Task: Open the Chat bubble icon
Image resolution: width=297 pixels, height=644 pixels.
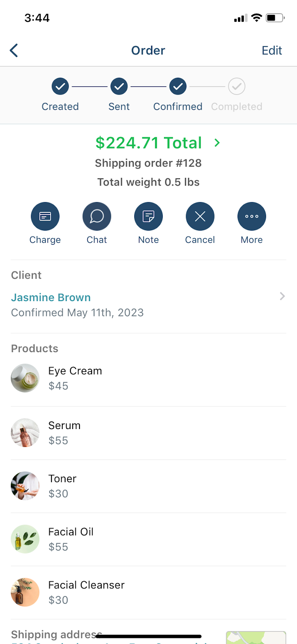Action: (97, 217)
